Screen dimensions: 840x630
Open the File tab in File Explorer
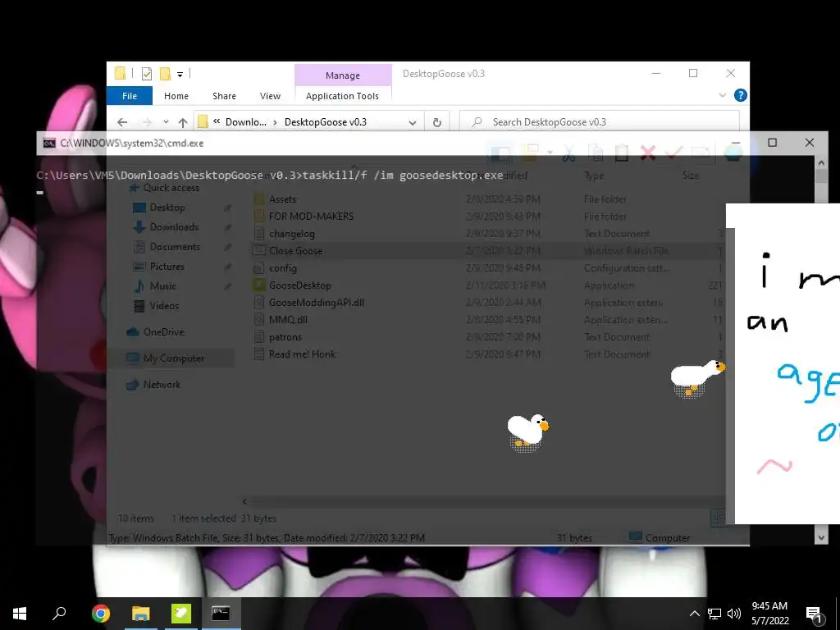click(x=130, y=96)
